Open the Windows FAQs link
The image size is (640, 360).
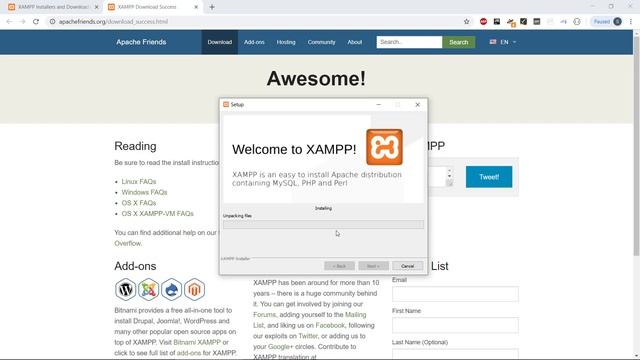click(144, 192)
